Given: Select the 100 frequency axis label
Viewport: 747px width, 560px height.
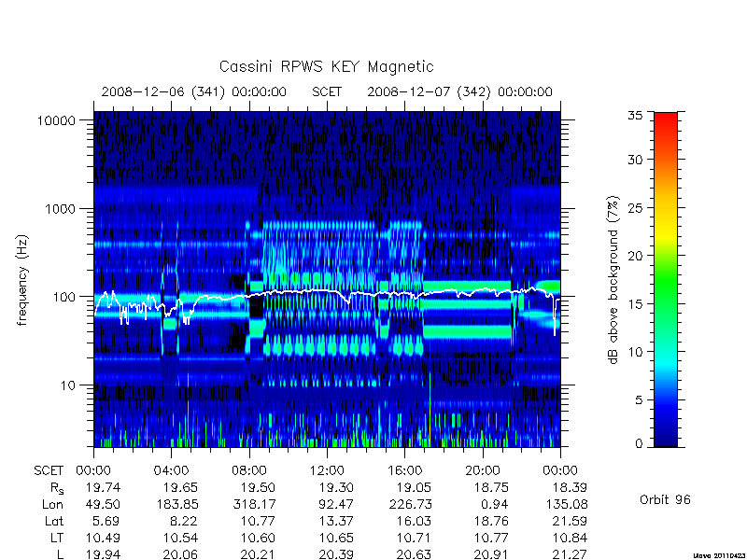Looking at the screenshot, I should tap(63, 297).
